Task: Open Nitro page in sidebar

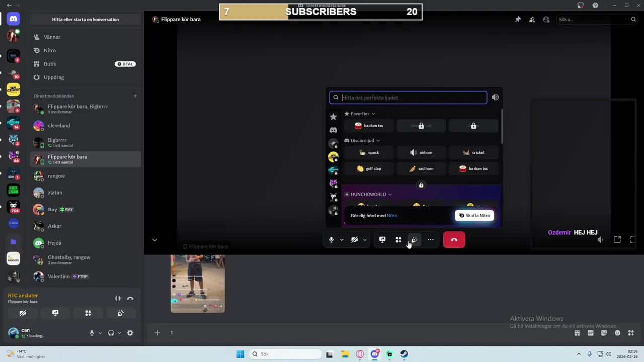Action: point(86,50)
